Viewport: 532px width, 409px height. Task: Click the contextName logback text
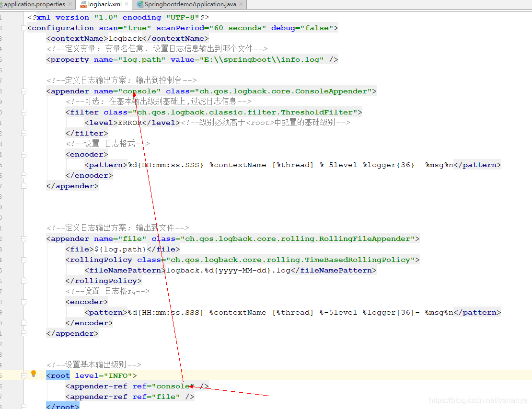pyautogui.click(x=125, y=39)
